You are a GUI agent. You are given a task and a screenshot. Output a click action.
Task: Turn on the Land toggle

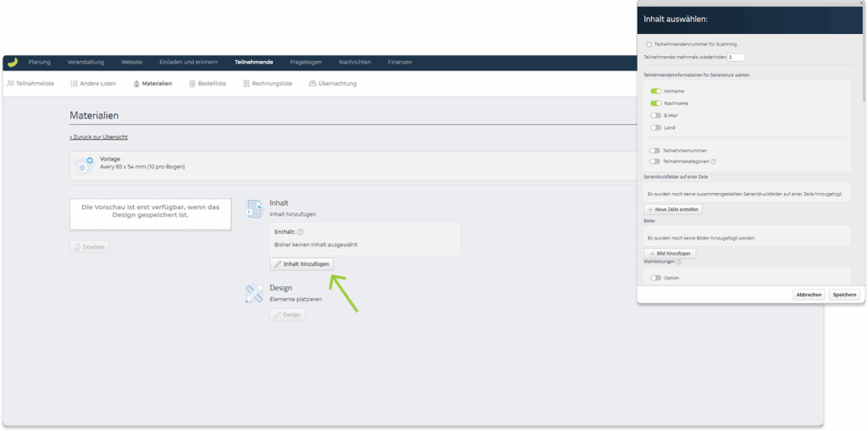point(655,128)
